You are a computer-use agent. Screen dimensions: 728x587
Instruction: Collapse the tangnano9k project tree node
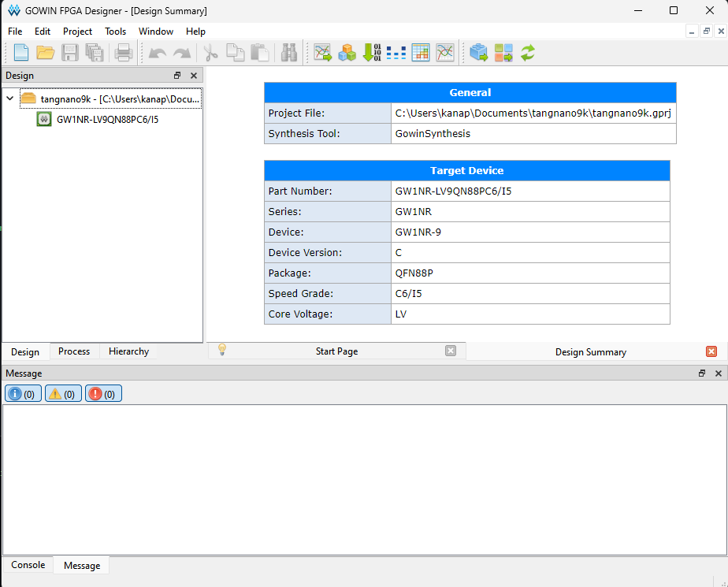[9, 98]
